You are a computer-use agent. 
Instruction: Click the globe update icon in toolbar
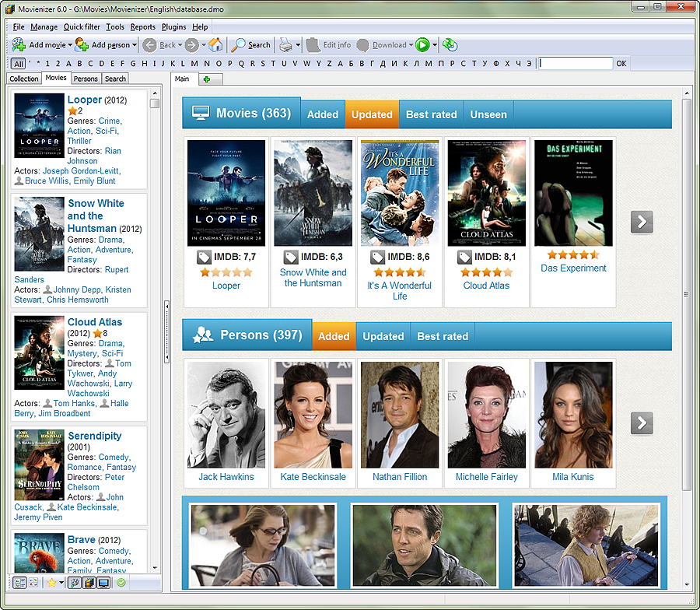click(x=450, y=45)
